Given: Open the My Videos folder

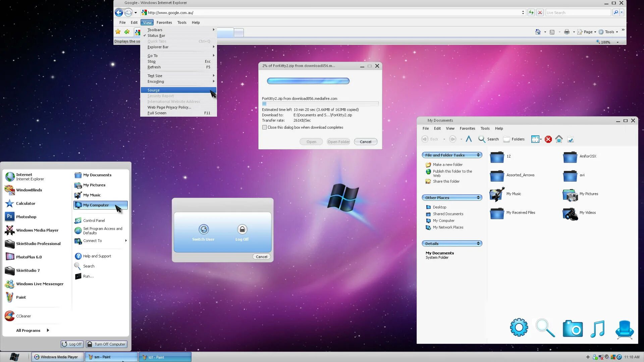Looking at the screenshot, I should 570,213.
